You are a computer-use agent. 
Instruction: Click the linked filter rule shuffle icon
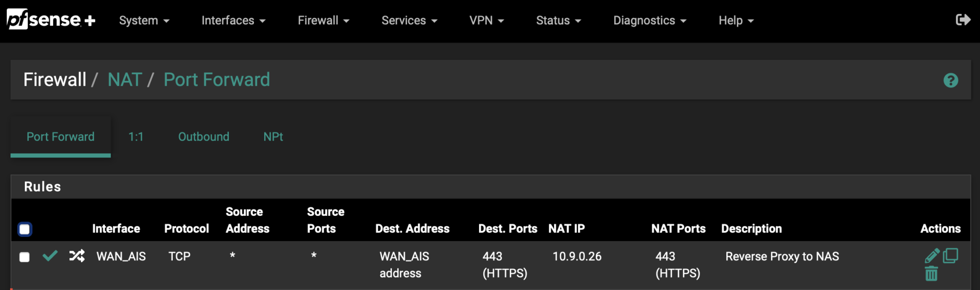click(x=77, y=256)
